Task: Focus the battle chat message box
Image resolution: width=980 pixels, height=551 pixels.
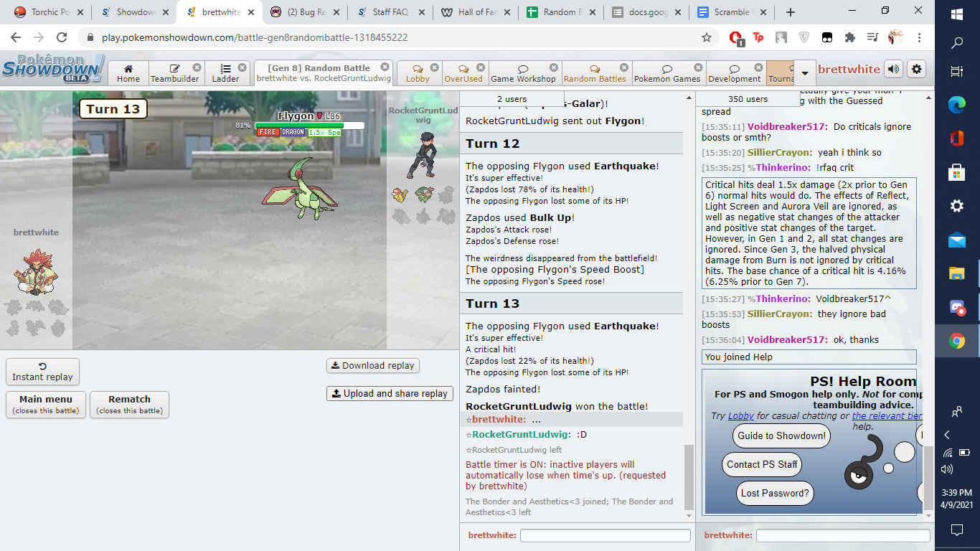Action: click(605, 535)
